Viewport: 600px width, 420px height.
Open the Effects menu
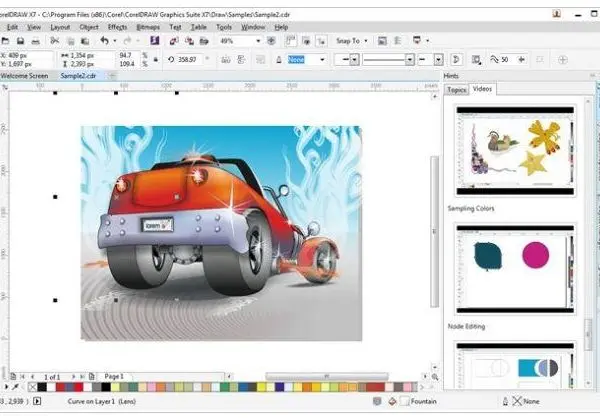coord(117,27)
